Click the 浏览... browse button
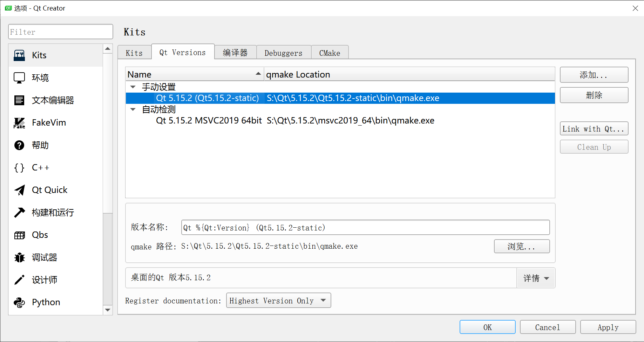 [x=522, y=246]
